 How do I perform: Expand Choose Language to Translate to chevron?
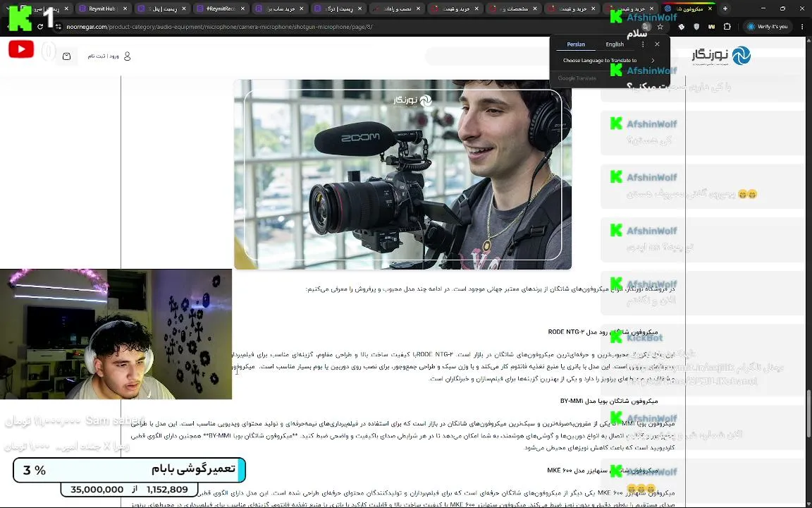[x=653, y=61]
